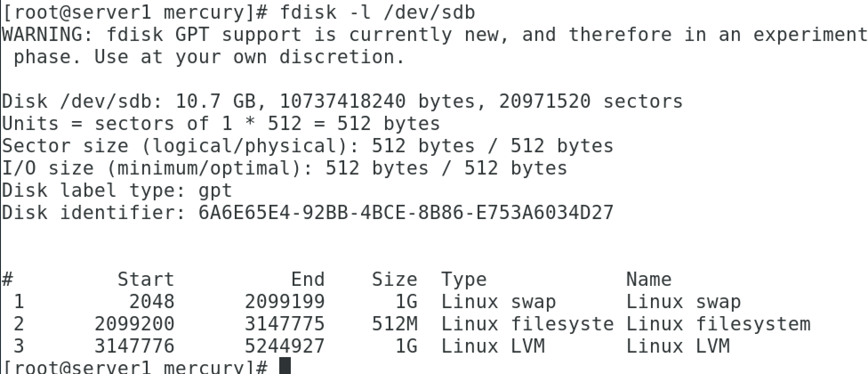Image resolution: width=868 pixels, height=374 pixels.
Task: Click partition 1 end sector 2099199
Action: point(285,301)
